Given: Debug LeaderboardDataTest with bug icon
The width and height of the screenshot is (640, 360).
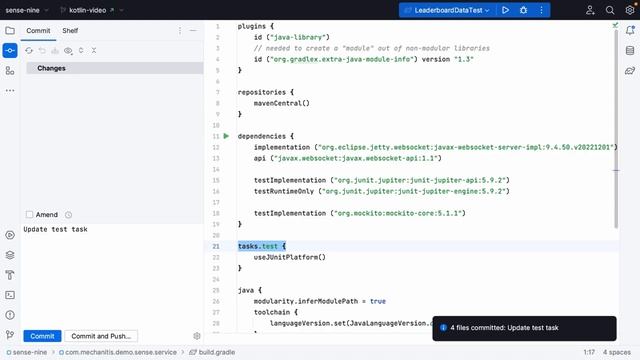Looking at the screenshot, I should point(523,10).
